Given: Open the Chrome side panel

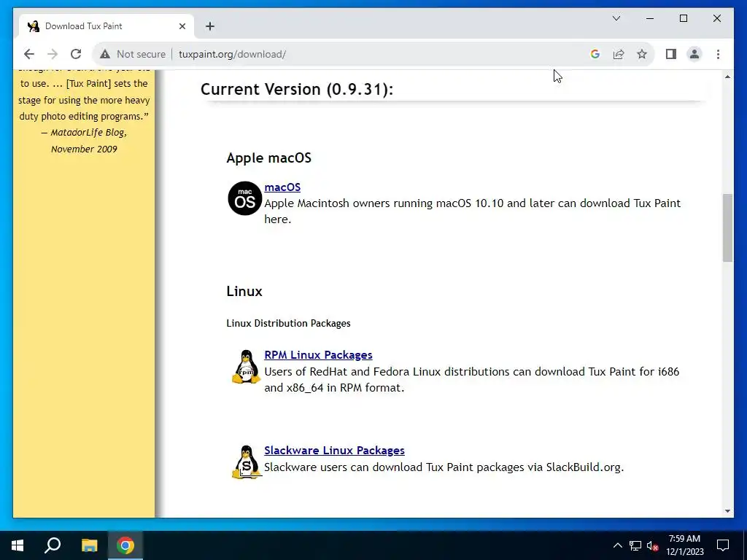Looking at the screenshot, I should (x=671, y=54).
